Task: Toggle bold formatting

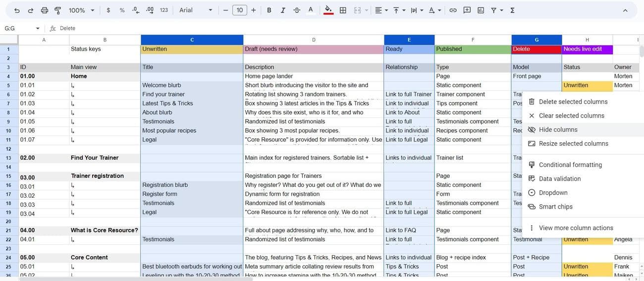Action: click(269, 10)
